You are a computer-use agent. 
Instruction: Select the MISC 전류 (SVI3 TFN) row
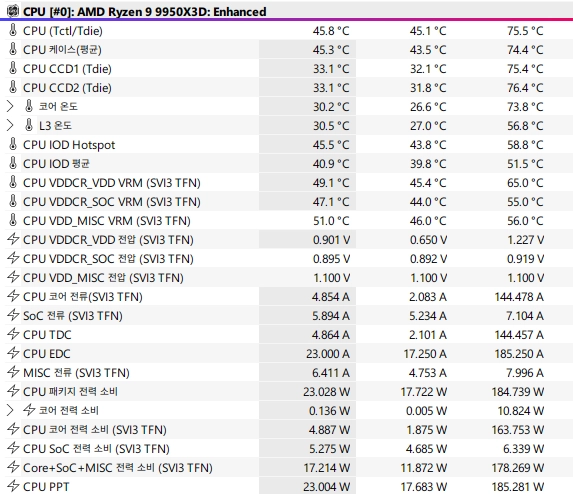point(286,372)
